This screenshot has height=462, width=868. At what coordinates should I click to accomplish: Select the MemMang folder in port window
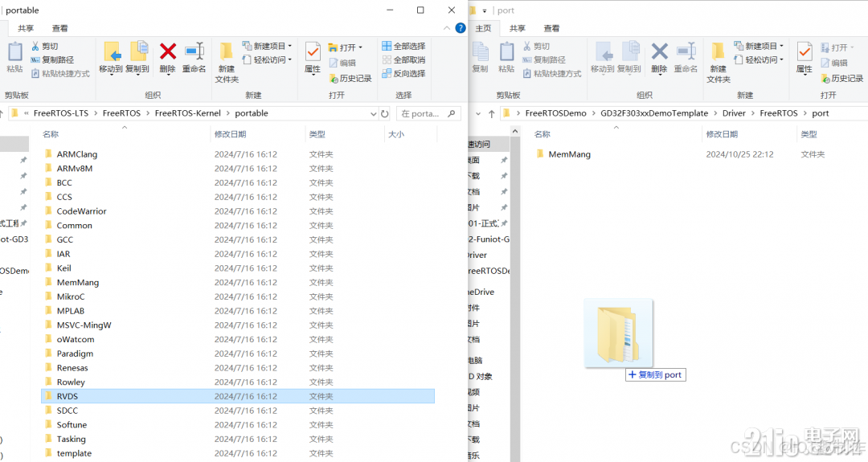569,154
